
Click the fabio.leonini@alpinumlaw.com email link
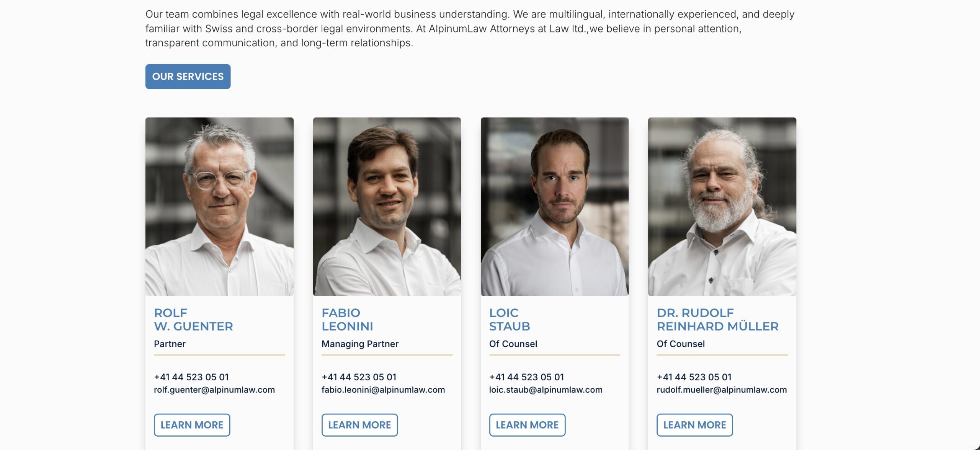[x=383, y=390]
